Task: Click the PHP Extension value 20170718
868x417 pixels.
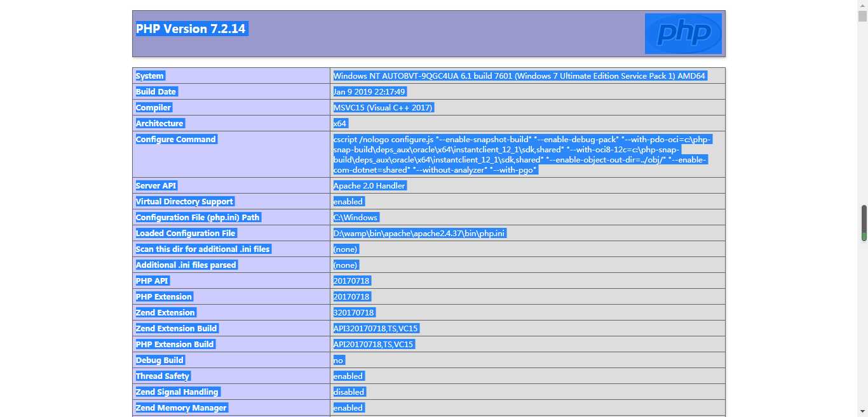Action: tap(351, 296)
